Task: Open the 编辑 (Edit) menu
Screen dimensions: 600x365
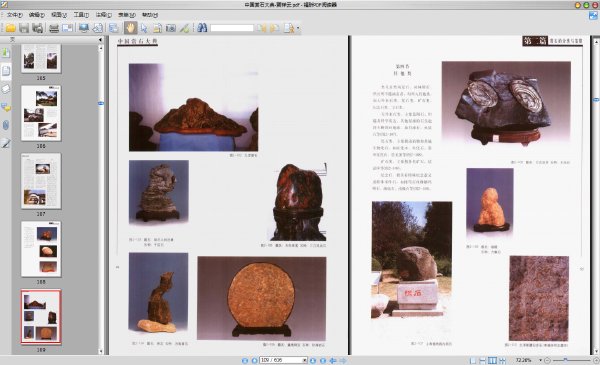Action: (x=37, y=15)
